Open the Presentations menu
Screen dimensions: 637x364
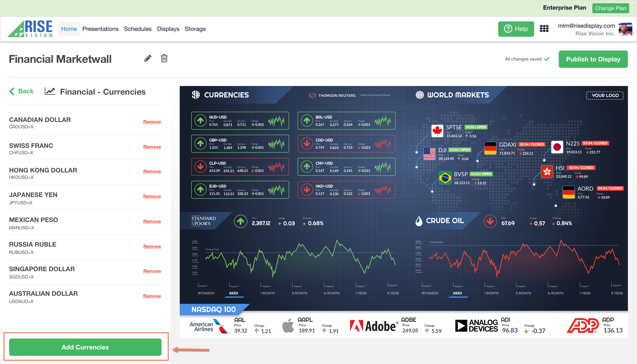(100, 29)
